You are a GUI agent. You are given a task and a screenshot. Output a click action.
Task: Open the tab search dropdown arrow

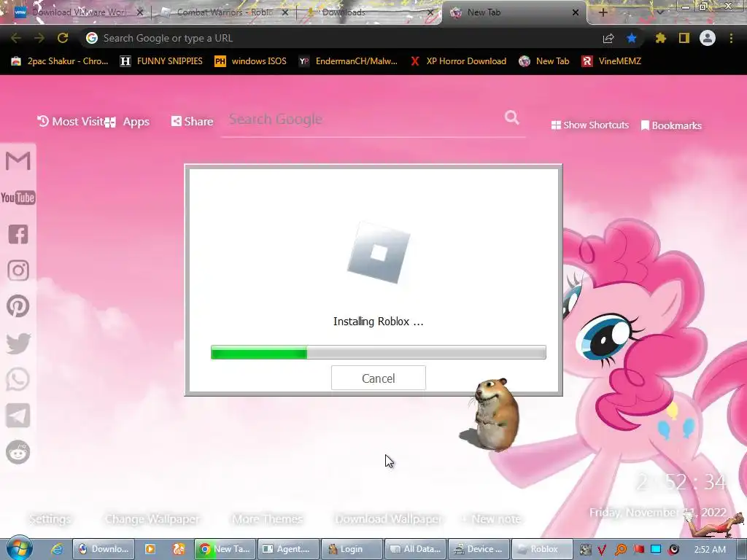click(660, 12)
